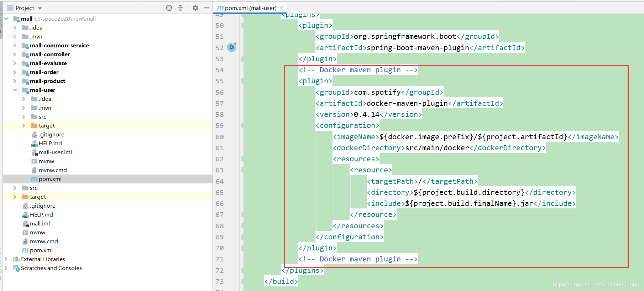Click the mall-user.iml file icon
Image resolution: width=644 pixels, height=291 pixels.
[35, 152]
